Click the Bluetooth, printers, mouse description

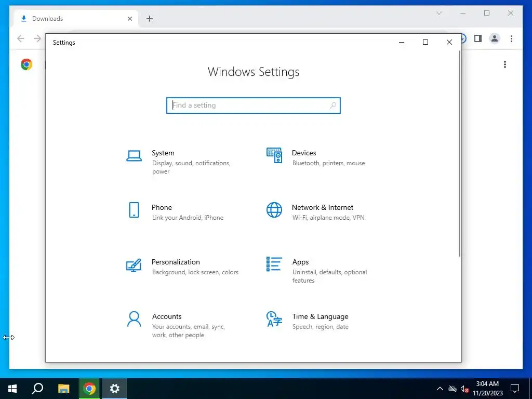329,163
